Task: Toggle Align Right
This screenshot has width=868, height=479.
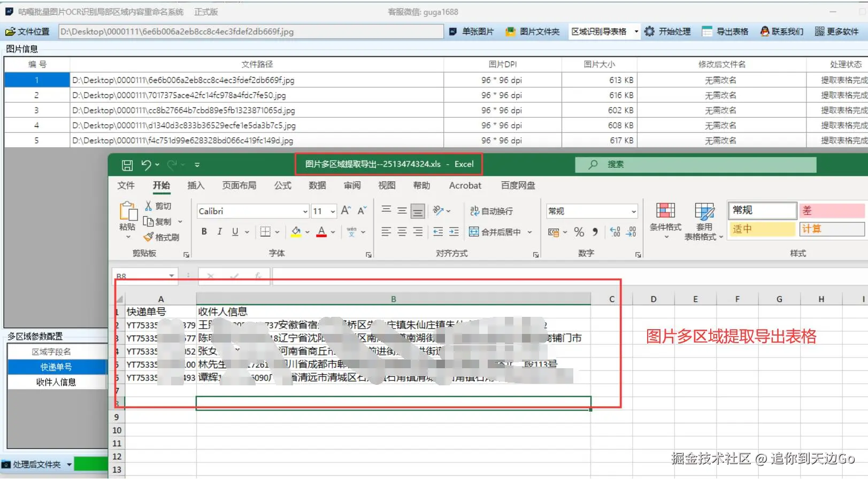Action: pos(418,232)
